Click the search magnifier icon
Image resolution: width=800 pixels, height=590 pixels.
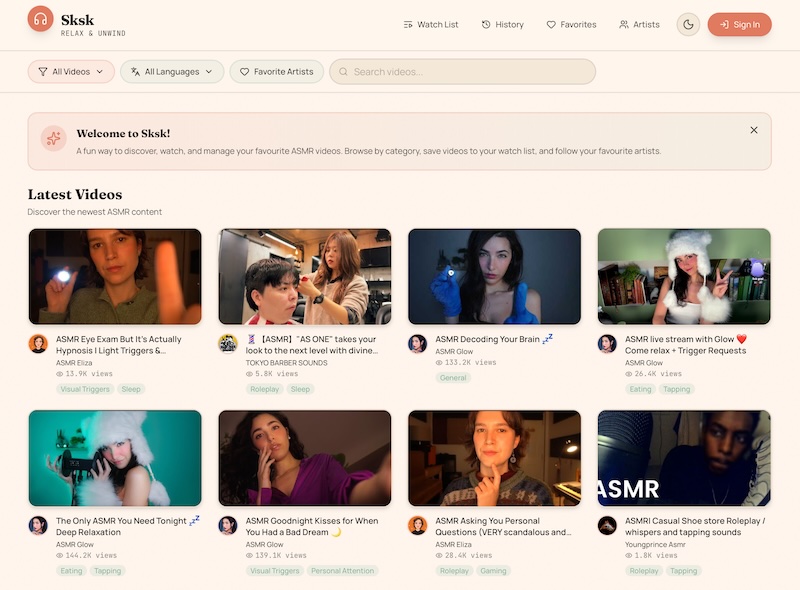pyautogui.click(x=344, y=72)
